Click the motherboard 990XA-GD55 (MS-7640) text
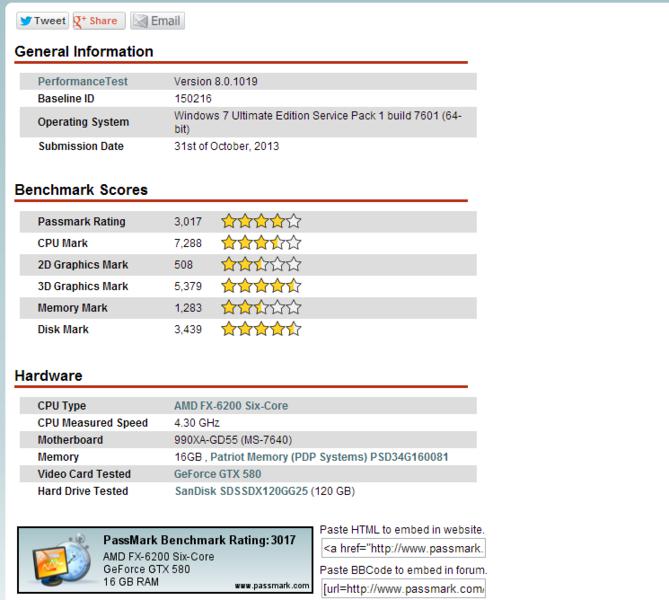Viewport: 669px width, 600px height. tap(233, 440)
